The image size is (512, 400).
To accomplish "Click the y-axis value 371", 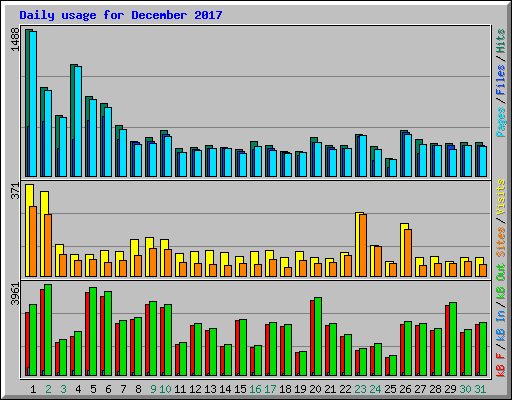I will 15,191.
